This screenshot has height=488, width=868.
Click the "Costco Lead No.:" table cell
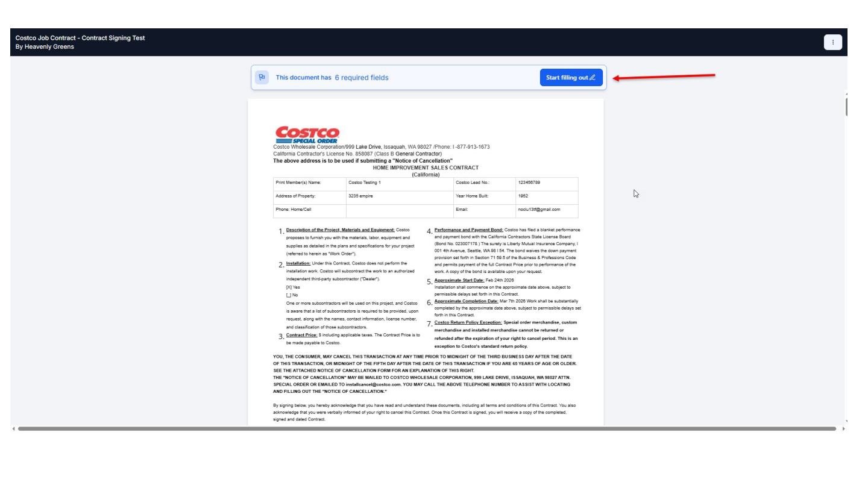485,184
